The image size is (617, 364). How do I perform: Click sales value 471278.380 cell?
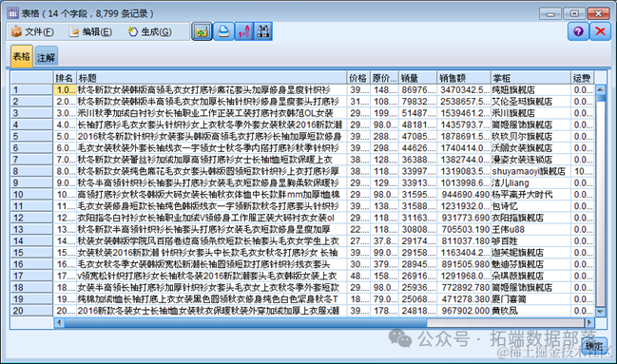point(464,299)
